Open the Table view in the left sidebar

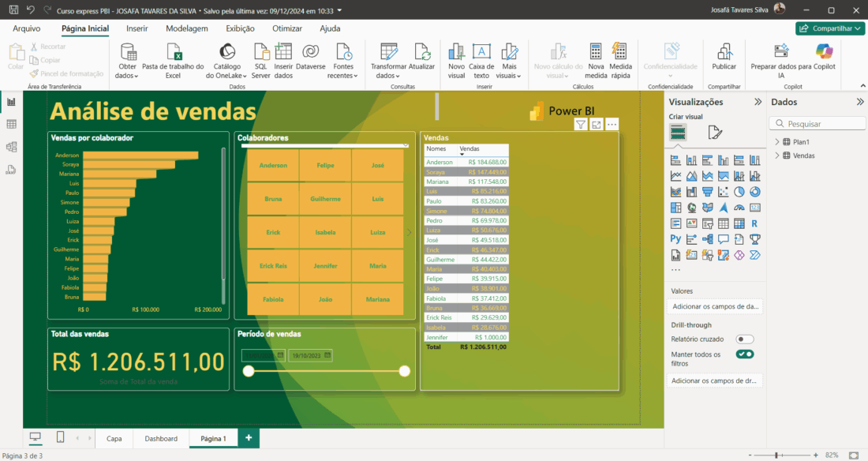[11, 124]
